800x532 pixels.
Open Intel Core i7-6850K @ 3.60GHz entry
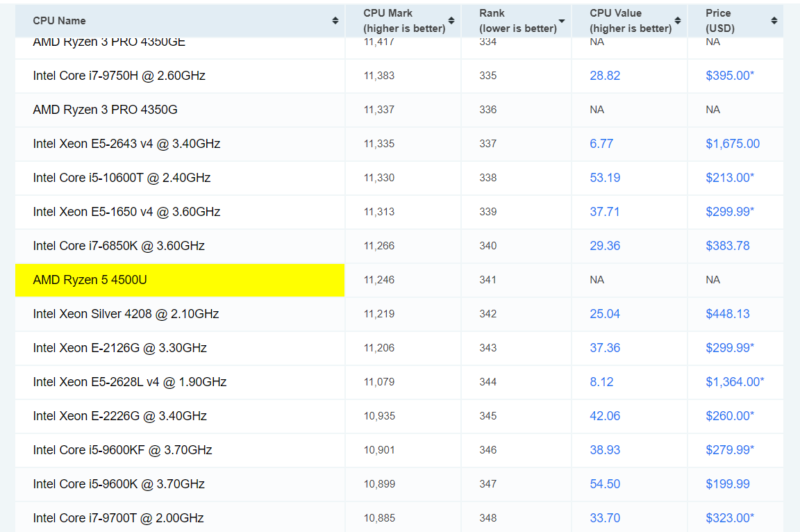tap(118, 246)
